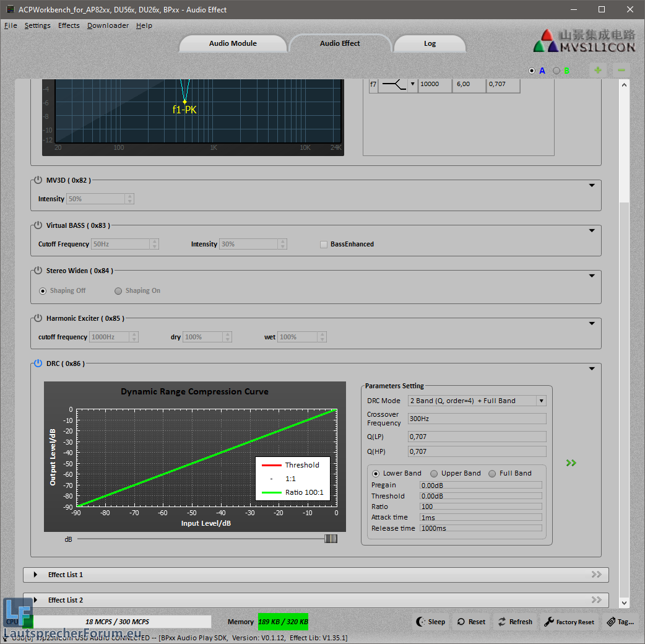Screen dimensions: 645x644
Task: Expand Effect List 1
Action: [35, 575]
